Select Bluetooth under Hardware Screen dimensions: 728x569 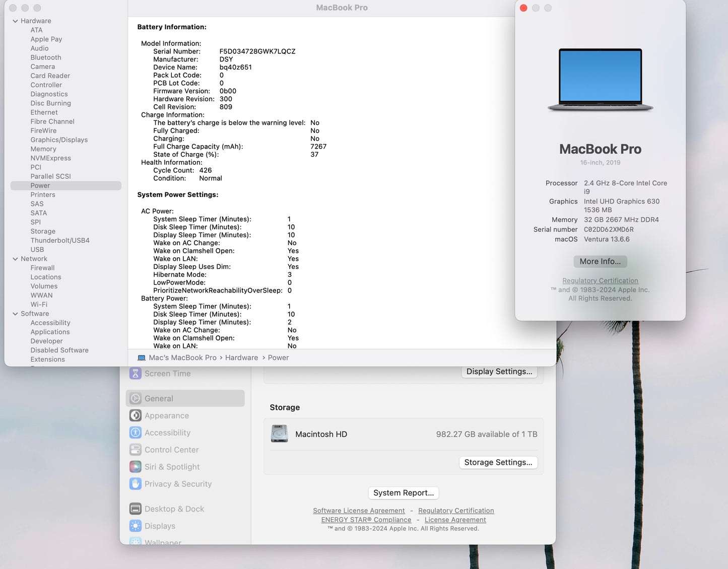[45, 57]
